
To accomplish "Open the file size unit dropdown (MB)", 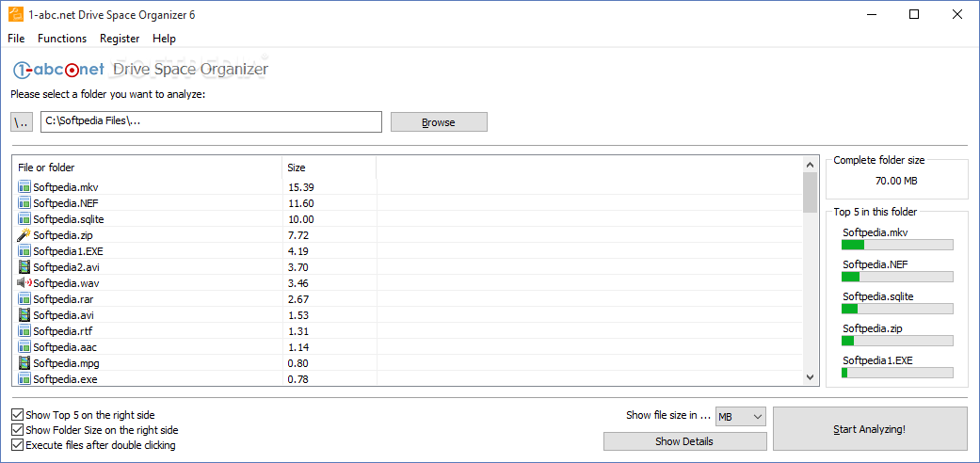I will [741, 416].
